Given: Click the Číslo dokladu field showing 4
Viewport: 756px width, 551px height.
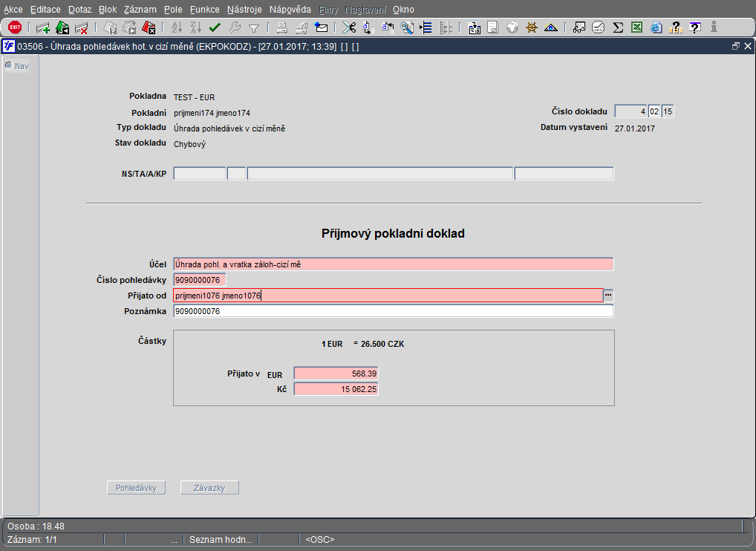Looking at the screenshot, I should pyautogui.click(x=630, y=111).
